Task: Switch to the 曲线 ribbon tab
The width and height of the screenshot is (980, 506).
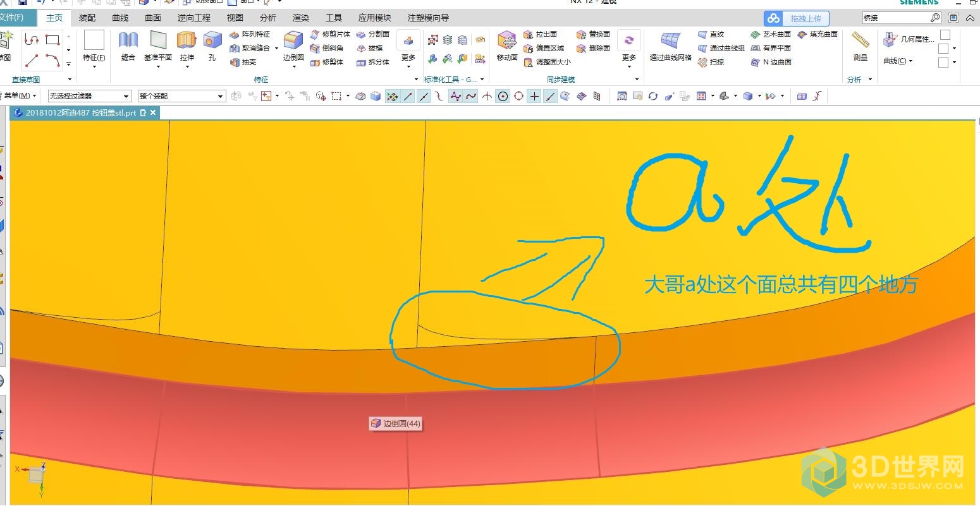Action: click(x=120, y=18)
